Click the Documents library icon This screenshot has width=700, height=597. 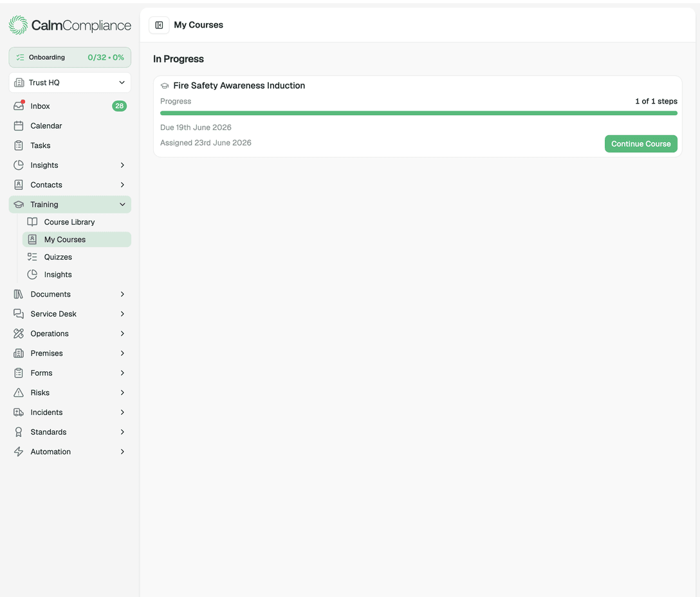(x=19, y=294)
